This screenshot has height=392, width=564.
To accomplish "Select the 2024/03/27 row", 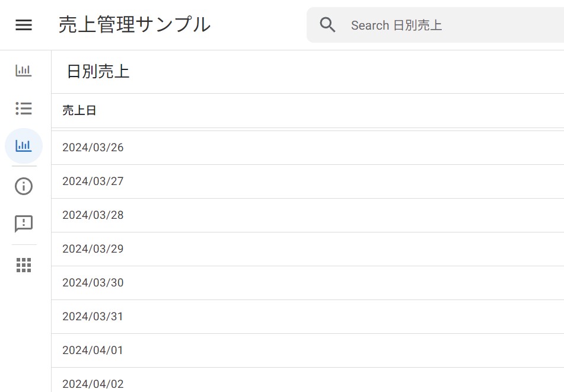I will coord(93,181).
